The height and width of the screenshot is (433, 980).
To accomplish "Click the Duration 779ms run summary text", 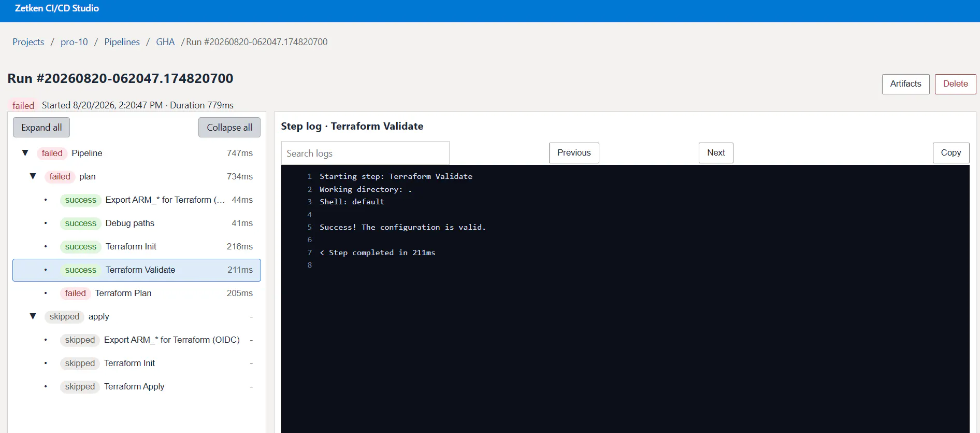I will click(x=201, y=105).
